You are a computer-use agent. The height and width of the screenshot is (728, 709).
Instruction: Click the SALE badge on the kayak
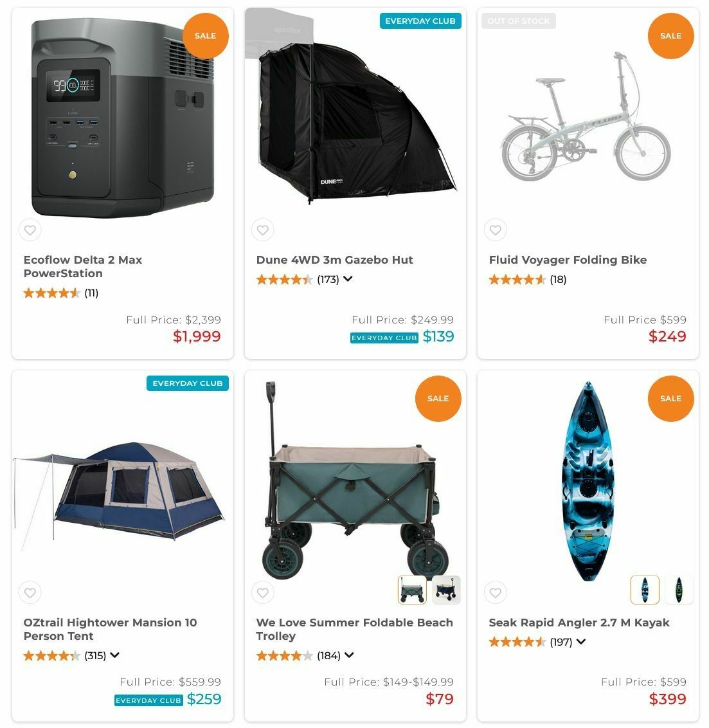click(x=670, y=399)
